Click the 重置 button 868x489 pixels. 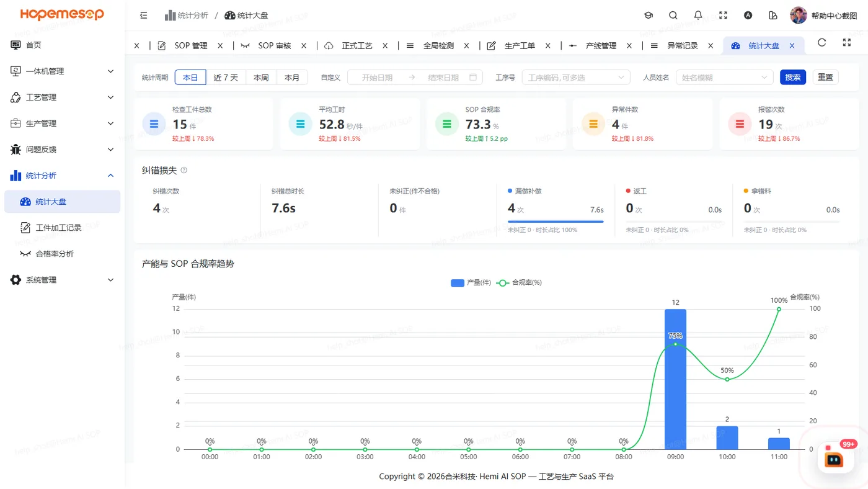pos(825,77)
